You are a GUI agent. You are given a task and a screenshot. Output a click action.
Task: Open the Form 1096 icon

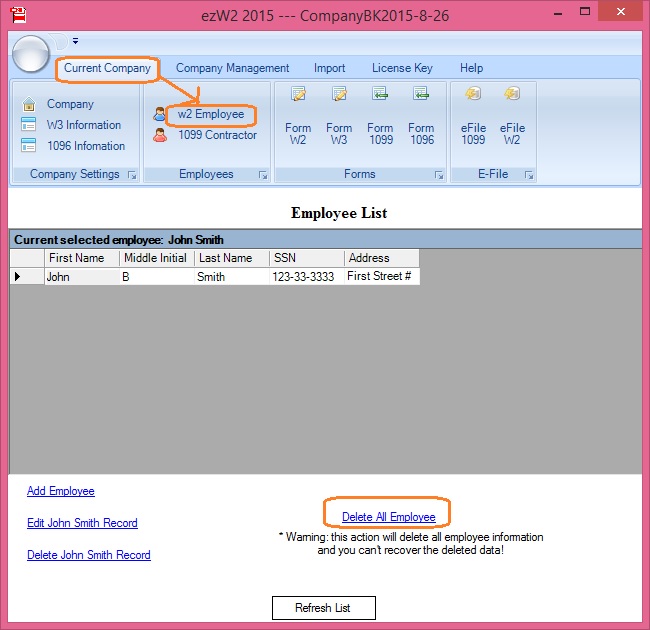coord(421,96)
